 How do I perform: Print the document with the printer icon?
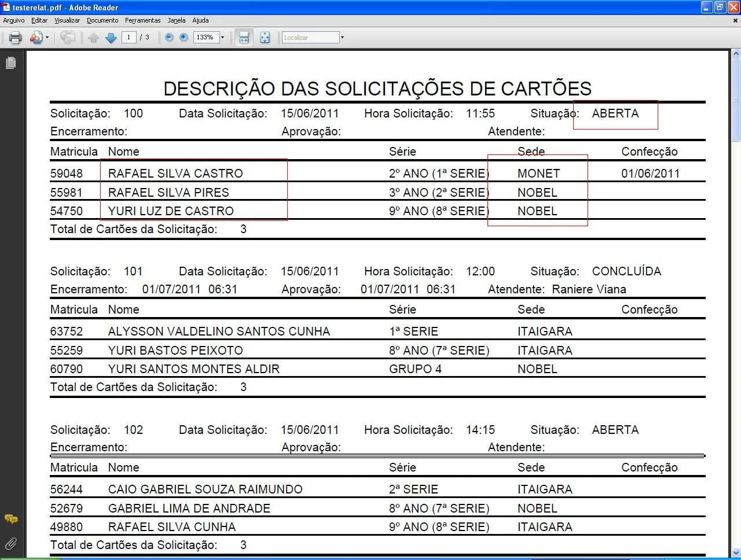click(x=16, y=38)
